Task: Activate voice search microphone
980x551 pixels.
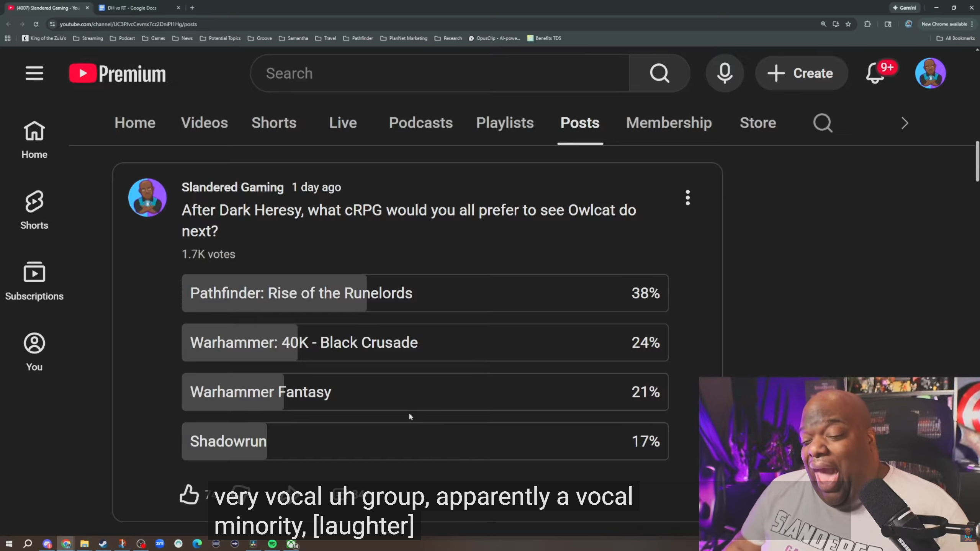Action: coord(725,73)
